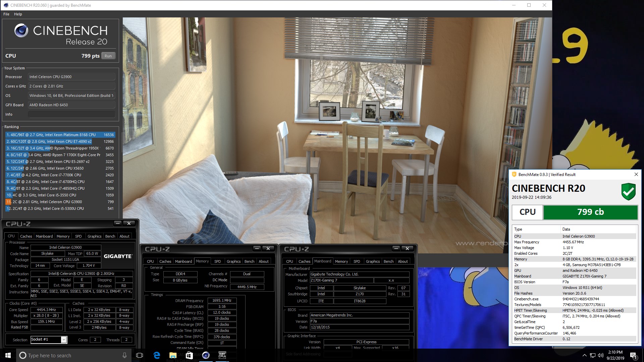Open the Windows Start menu
This screenshot has height=362, width=644.
click(8, 355)
